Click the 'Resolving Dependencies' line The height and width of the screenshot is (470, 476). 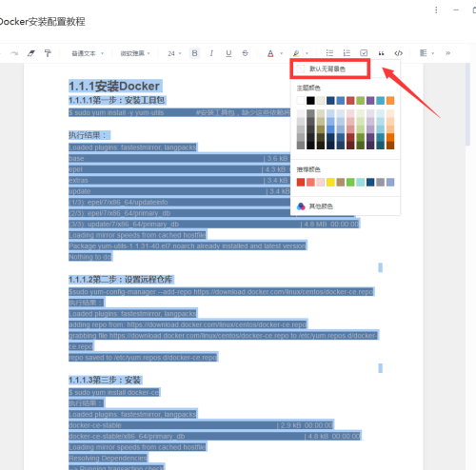pos(108,458)
